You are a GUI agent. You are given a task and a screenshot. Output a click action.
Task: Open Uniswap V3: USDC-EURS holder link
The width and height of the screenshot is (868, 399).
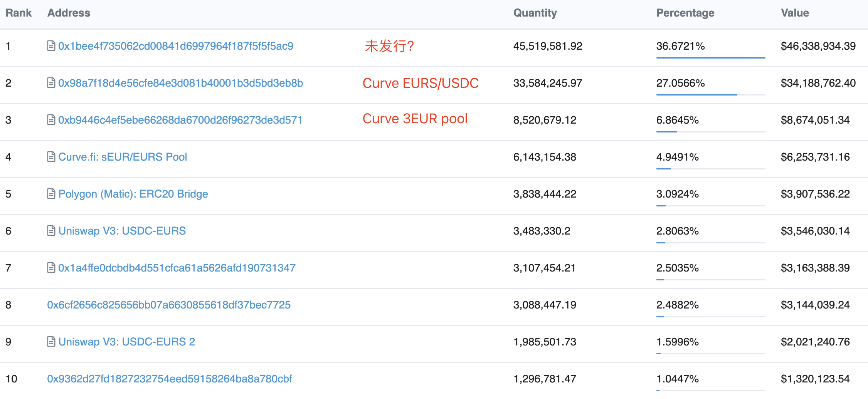click(x=122, y=231)
